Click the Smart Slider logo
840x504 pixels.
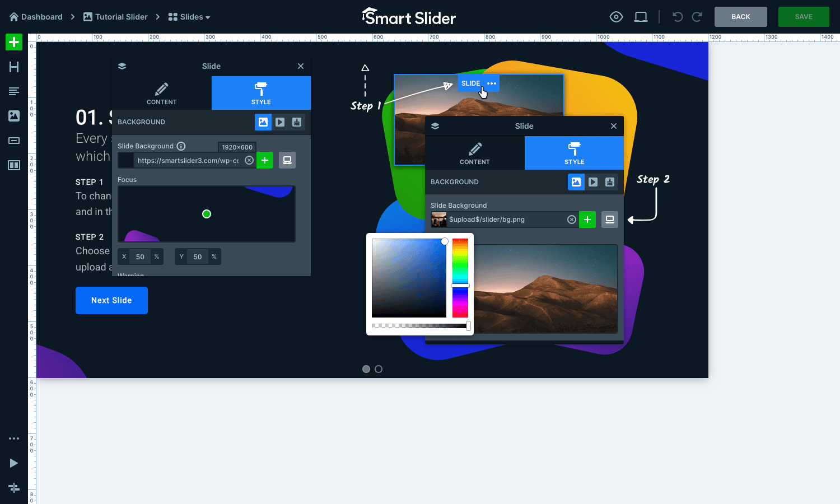pos(409,17)
